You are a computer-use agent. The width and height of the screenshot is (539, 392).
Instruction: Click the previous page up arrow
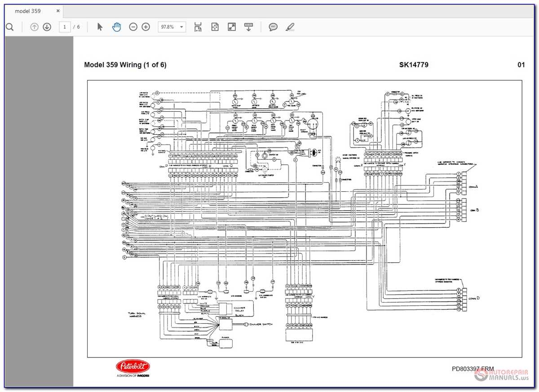click(x=35, y=27)
